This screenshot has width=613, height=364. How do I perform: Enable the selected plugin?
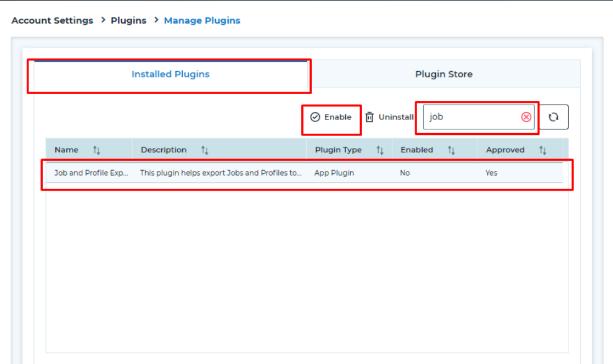point(332,116)
